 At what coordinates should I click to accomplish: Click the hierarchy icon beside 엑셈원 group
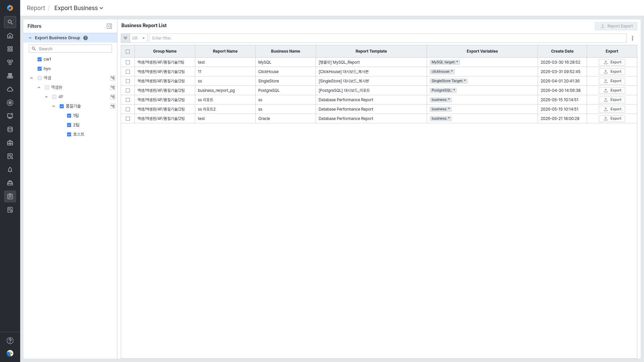[113, 87]
